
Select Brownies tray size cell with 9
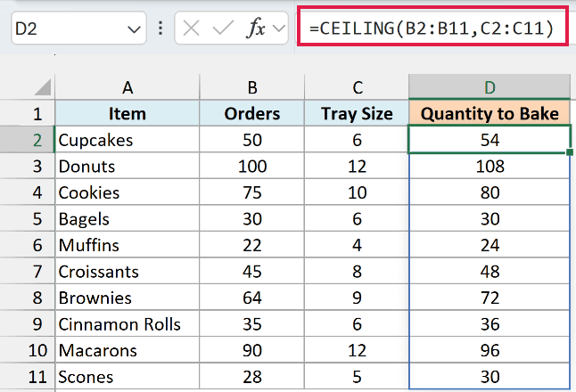[357, 298]
